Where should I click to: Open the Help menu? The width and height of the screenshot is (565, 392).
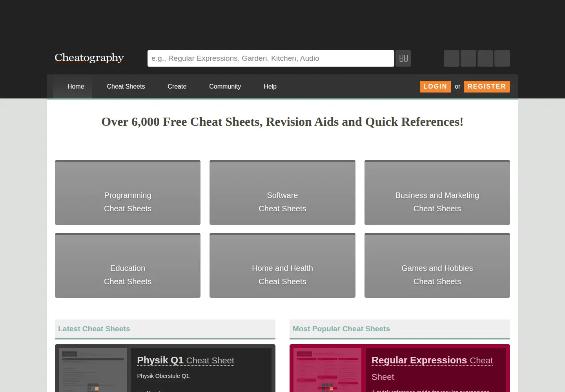click(270, 86)
